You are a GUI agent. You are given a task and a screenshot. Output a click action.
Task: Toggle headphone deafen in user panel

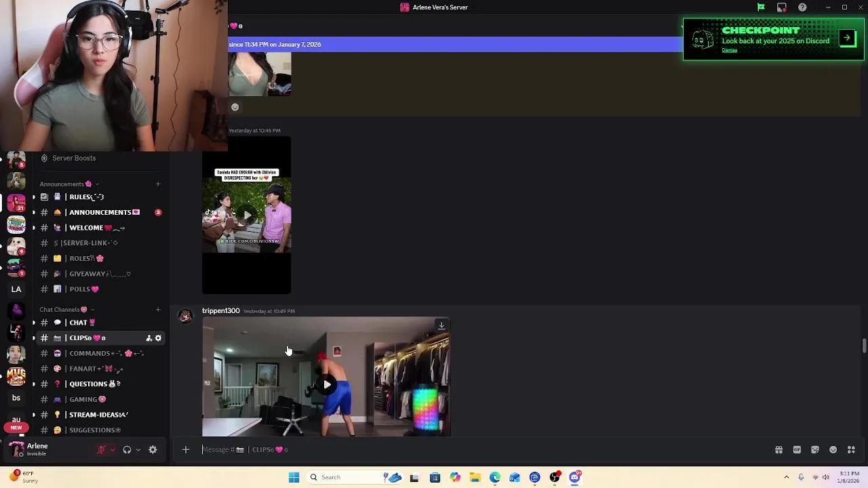(127, 449)
